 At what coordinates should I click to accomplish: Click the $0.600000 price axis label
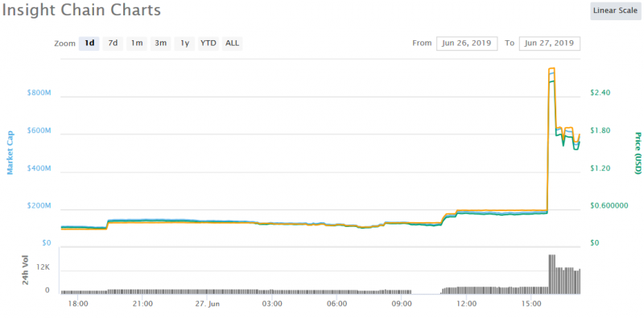[609, 205]
